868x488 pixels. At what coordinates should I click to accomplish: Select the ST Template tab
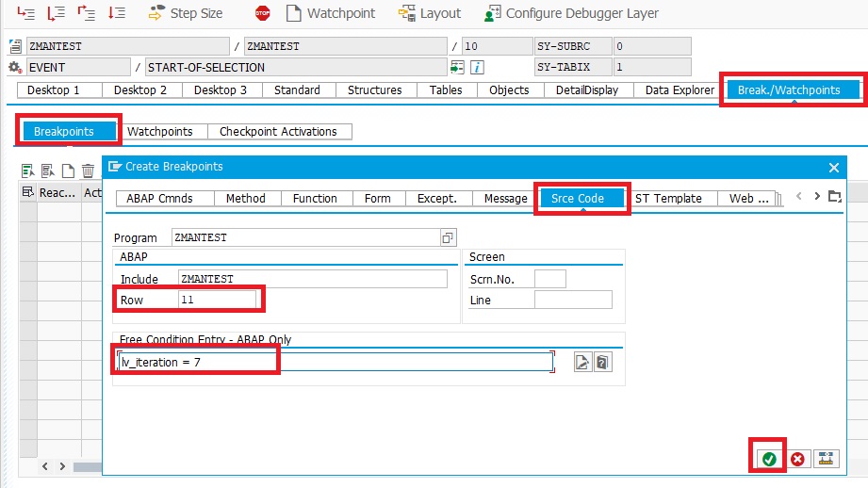(x=671, y=198)
